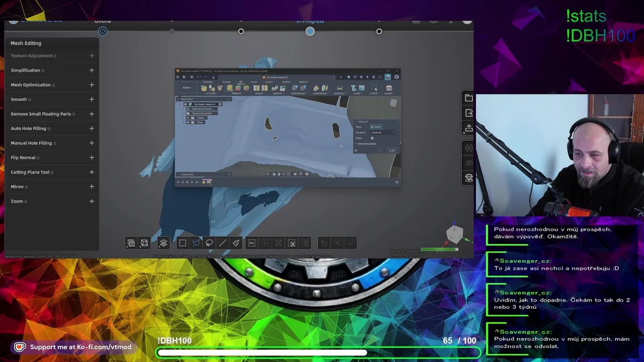Screen dimensions: 644x362
Task: Click the export arrow icon on right sidebar
Action: tap(469, 113)
